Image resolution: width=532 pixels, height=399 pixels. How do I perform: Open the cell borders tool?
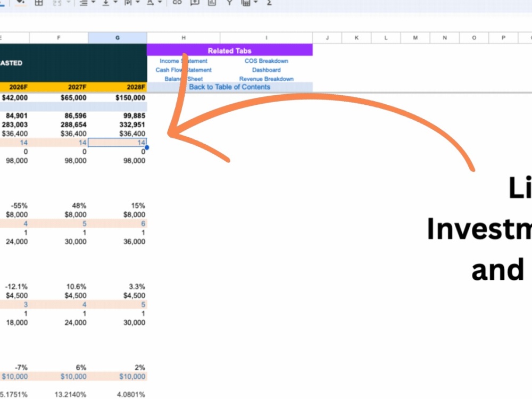(x=39, y=2)
